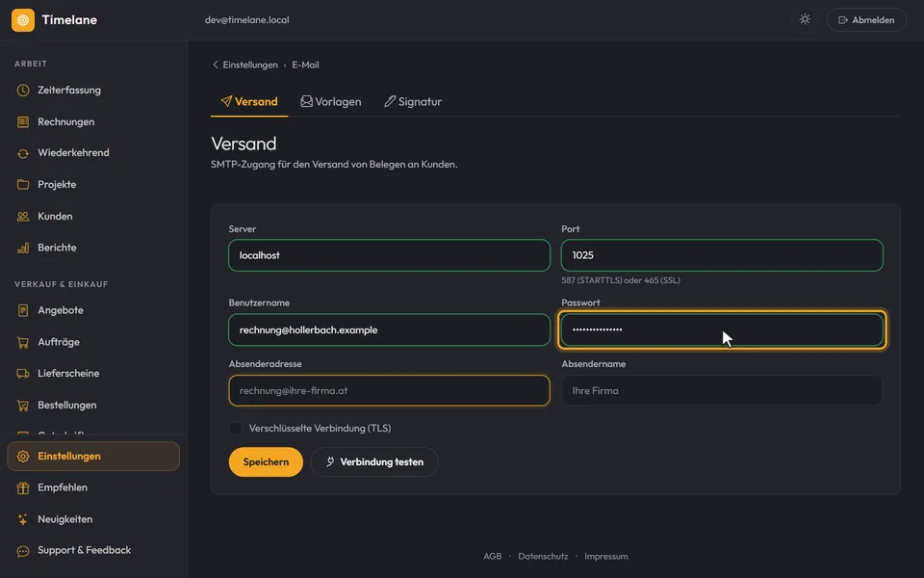The image size is (924, 578).
Task: Switch to the Versand tab
Action: 249,101
